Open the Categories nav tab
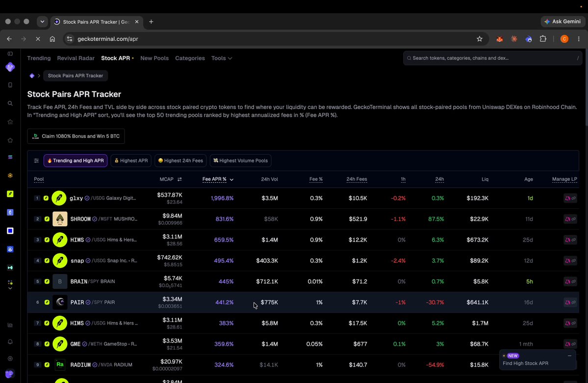The image size is (588, 383). 190,58
